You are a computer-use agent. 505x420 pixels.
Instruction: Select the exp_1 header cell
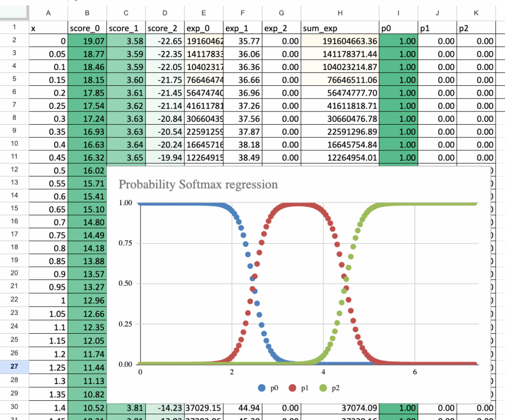pos(242,29)
